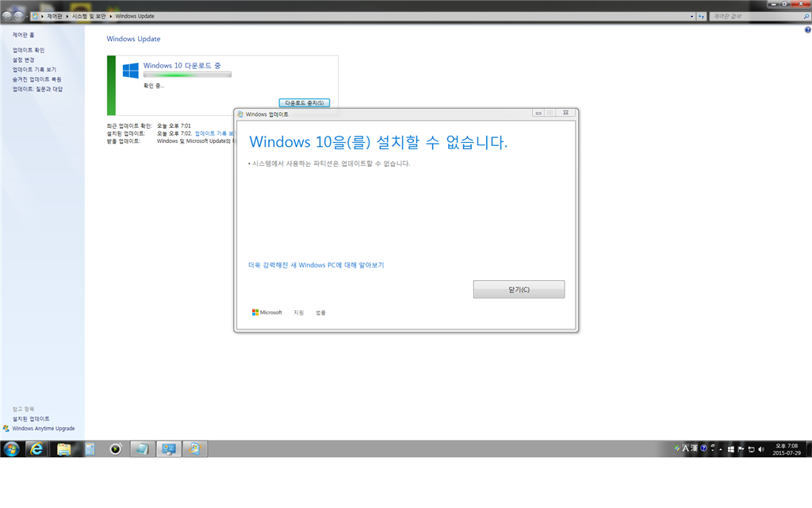Screen dimensions: 812x508
Task: Click the IME help icon in tray
Action: (x=703, y=448)
